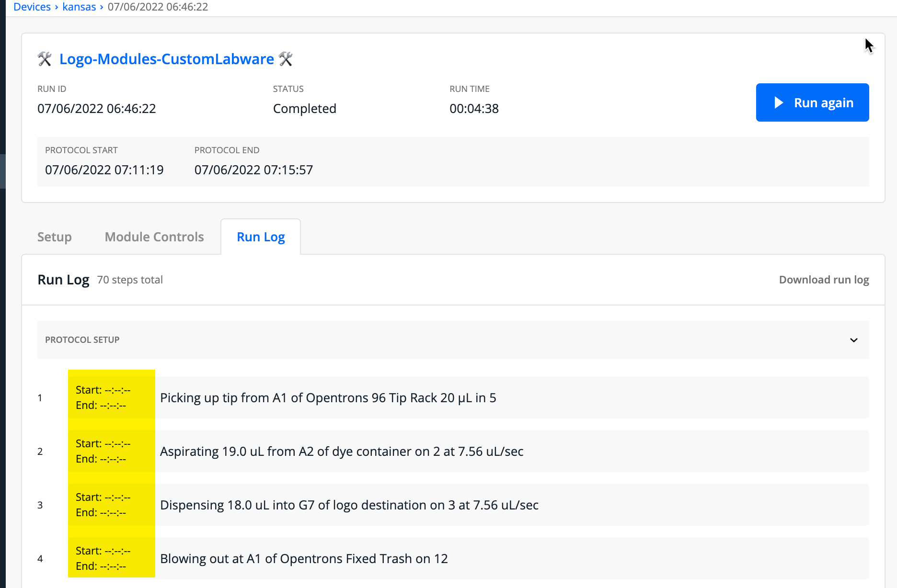Viewport: 897px width, 588px height.
Task: Select the Run Log tab
Action: click(260, 237)
